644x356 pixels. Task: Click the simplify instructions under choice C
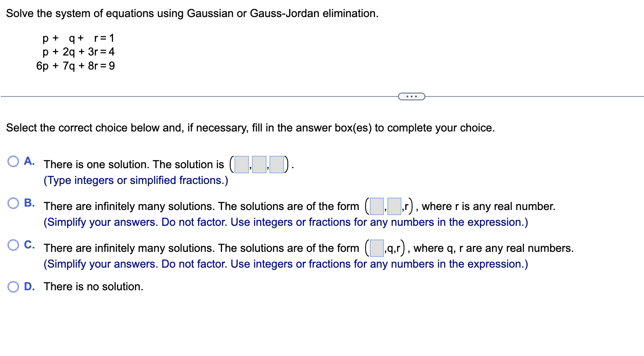point(285,264)
